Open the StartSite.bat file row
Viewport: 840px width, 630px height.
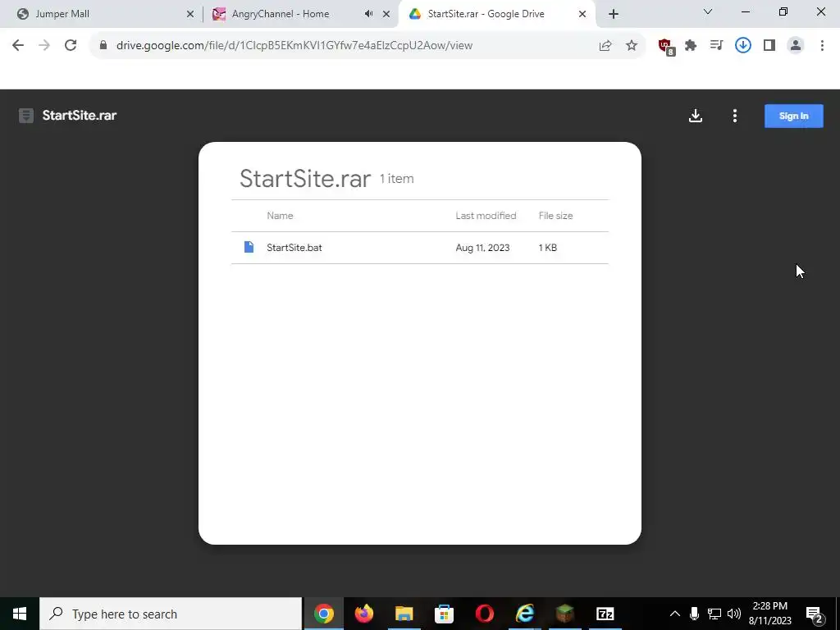(x=420, y=248)
